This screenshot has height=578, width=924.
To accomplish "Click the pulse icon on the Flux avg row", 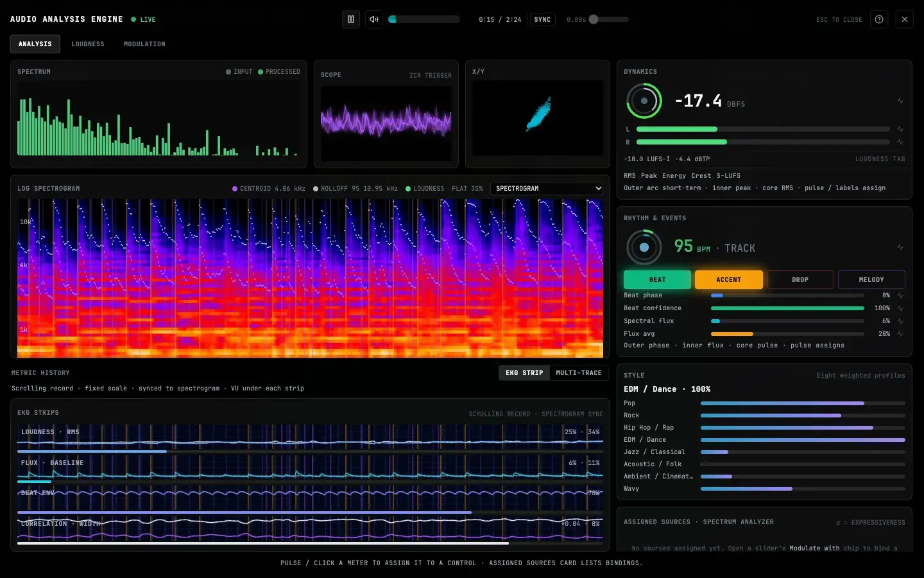I will (x=900, y=334).
